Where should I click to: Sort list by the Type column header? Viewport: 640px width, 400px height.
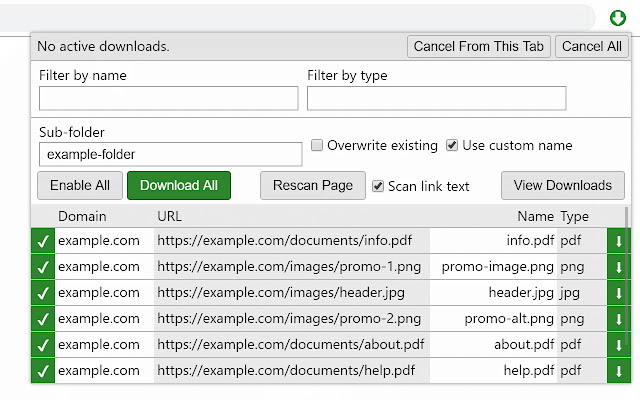pos(574,216)
